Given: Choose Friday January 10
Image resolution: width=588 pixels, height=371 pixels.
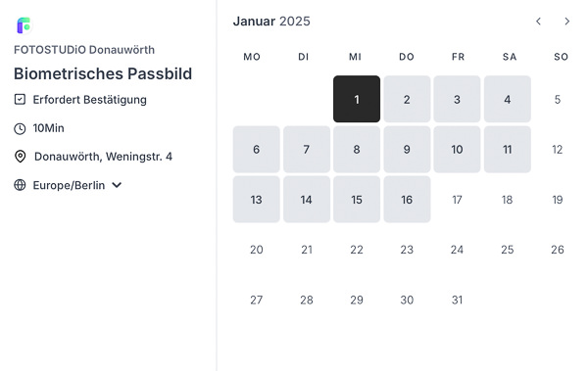Looking at the screenshot, I should 457,149.
